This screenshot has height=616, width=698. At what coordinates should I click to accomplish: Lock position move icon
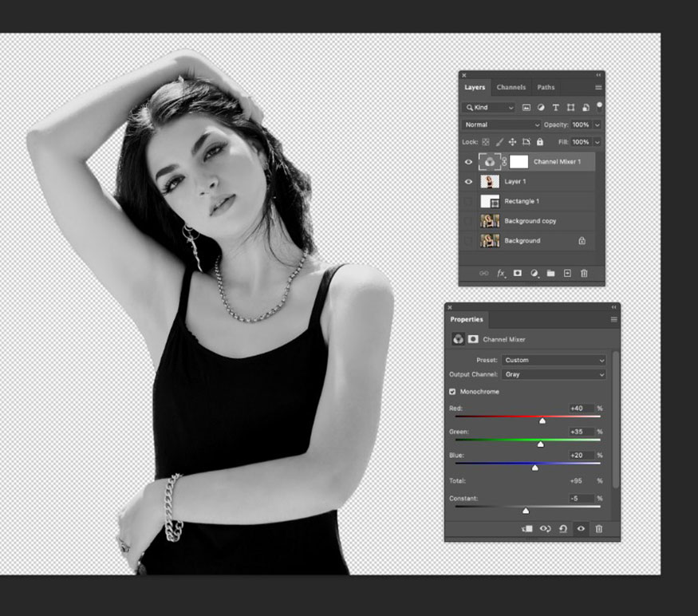click(x=512, y=142)
